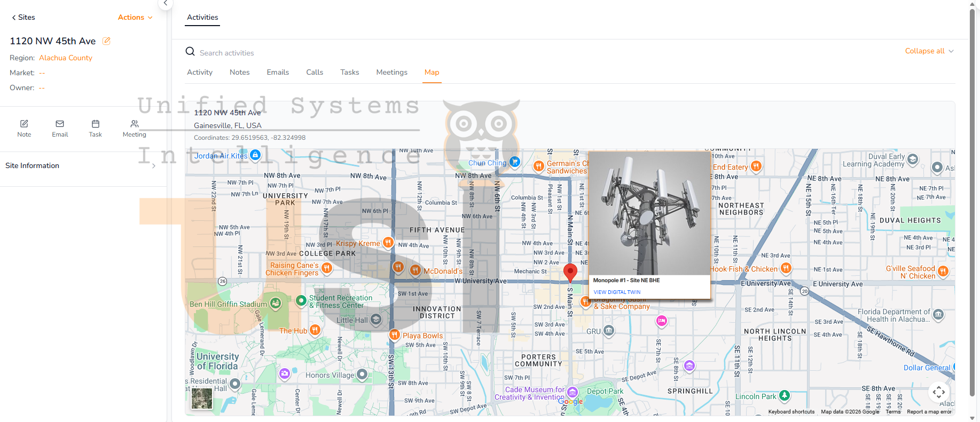This screenshot has width=980, height=422.
Task: Collapse the left sidebar panel
Action: (x=166, y=3)
